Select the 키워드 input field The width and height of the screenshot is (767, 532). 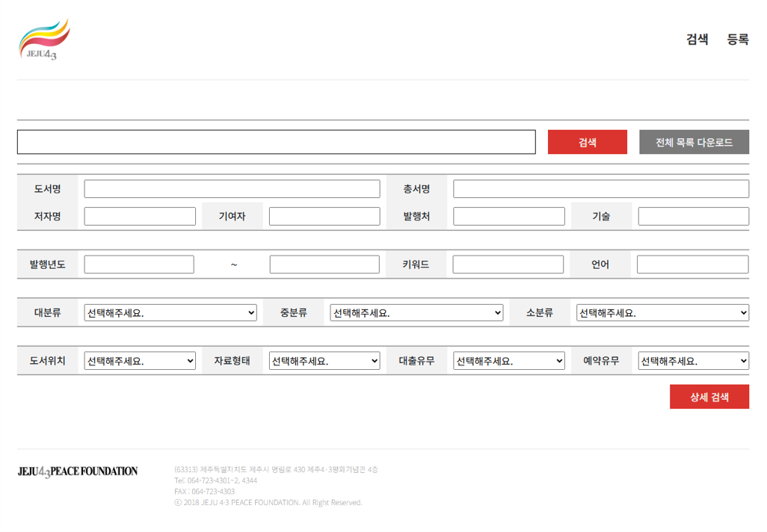(508, 265)
